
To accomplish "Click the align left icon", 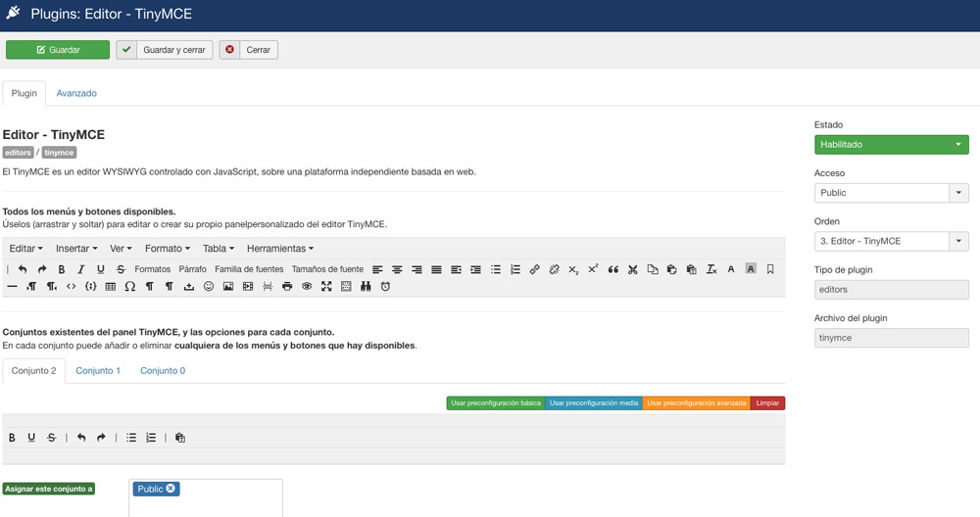I will pyautogui.click(x=377, y=269).
